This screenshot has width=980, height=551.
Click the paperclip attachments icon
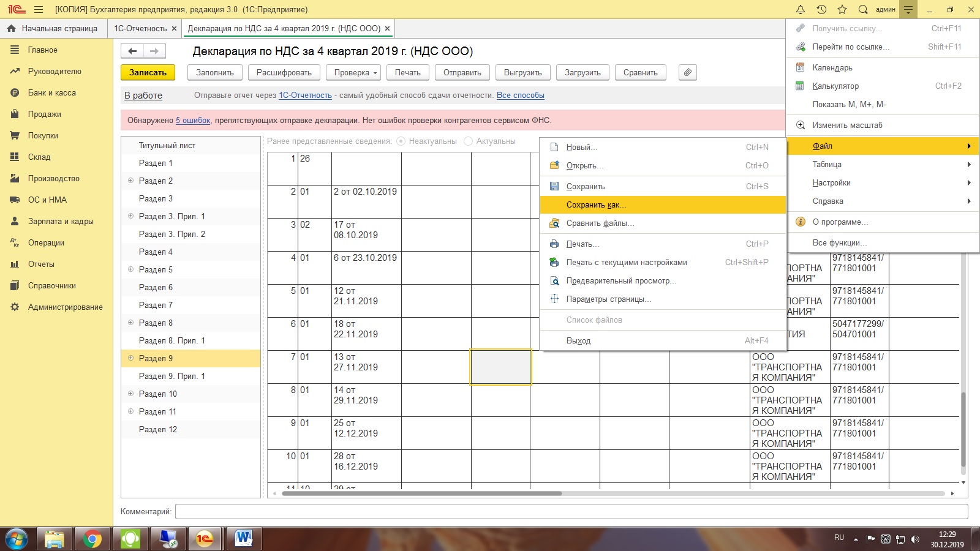(x=688, y=72)
